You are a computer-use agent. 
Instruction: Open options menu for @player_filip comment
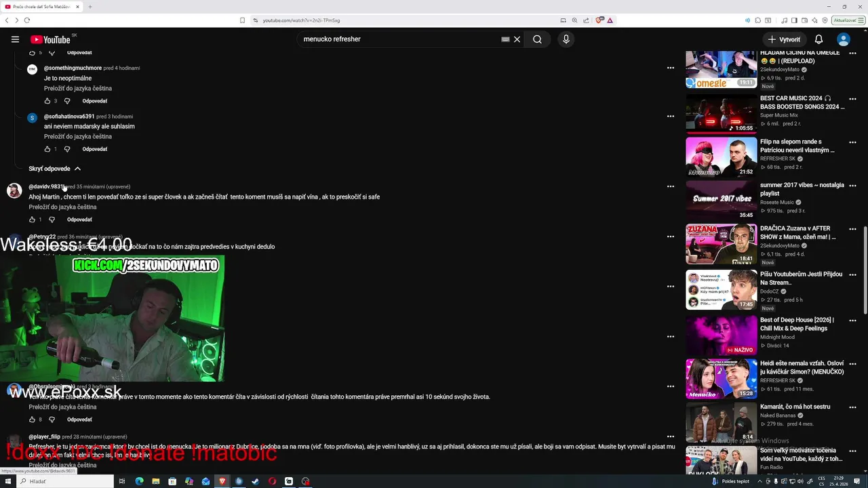[x=670, y=436]
